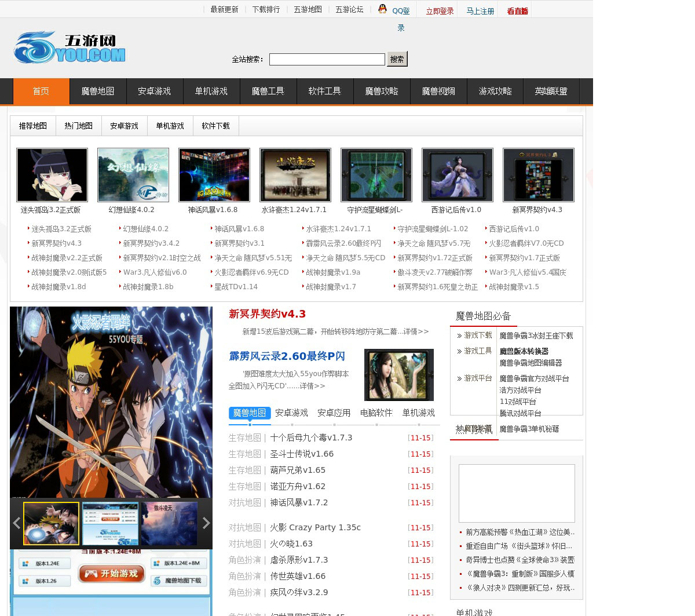The width and height of the screenshot is (695, 616).
Task: Open the 守护流星蝴蝶剑 map thumbnail
Action: pos(376,175)
